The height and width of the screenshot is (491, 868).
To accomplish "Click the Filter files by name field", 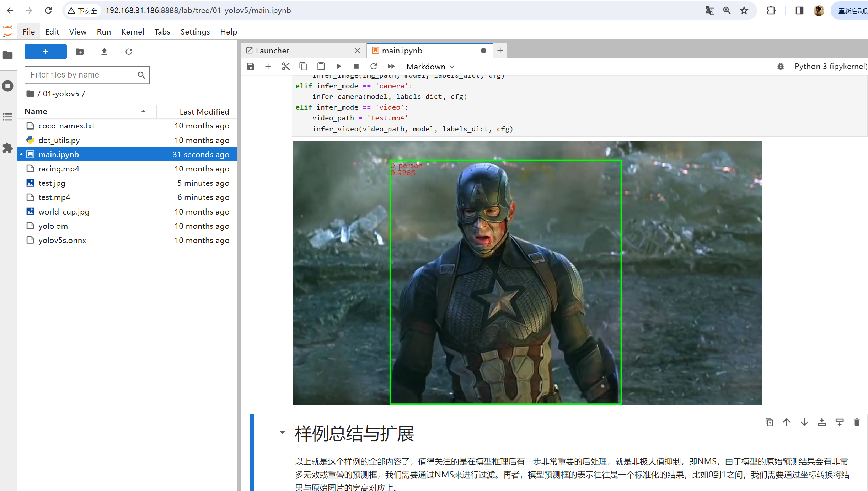I will point(82,75).
